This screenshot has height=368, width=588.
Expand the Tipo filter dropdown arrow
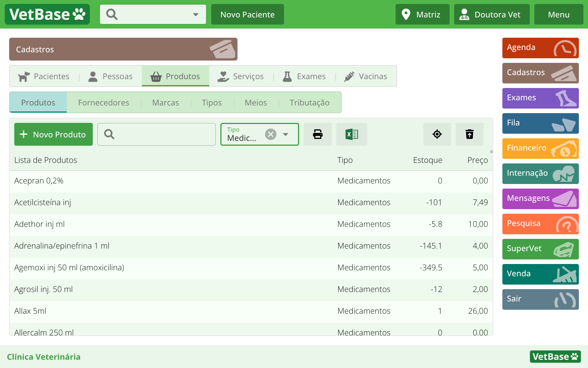(x=285, y=134)
